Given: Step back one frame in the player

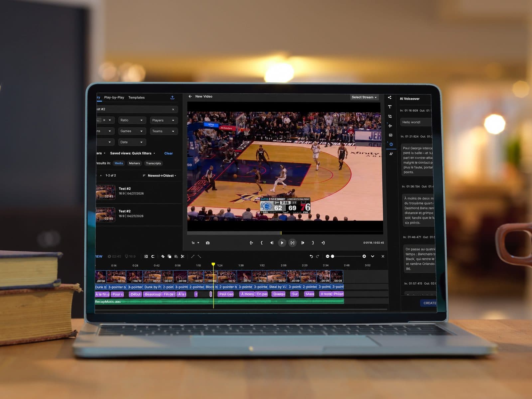Looking at the screenshot, I should pos(272,243).
